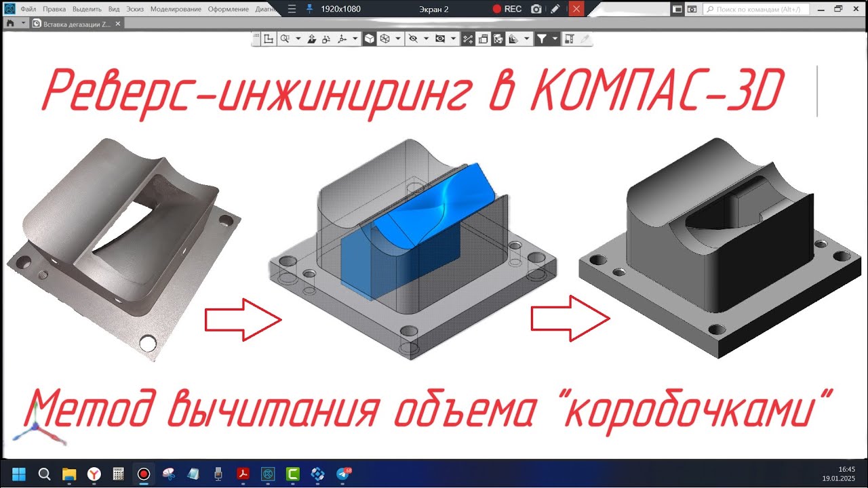
Task: Open the Файл menu
Action: [x=28, y=9]
